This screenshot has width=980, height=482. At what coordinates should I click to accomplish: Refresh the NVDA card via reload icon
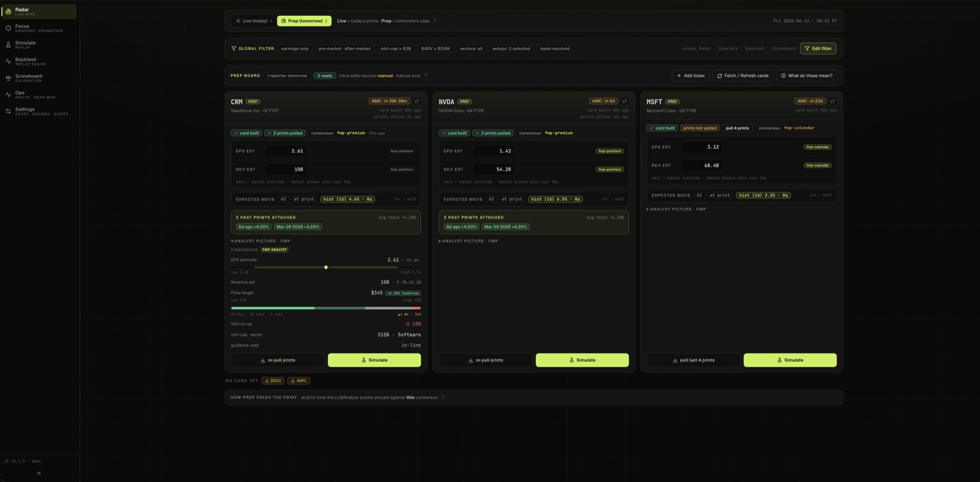(x=625, y=101)
